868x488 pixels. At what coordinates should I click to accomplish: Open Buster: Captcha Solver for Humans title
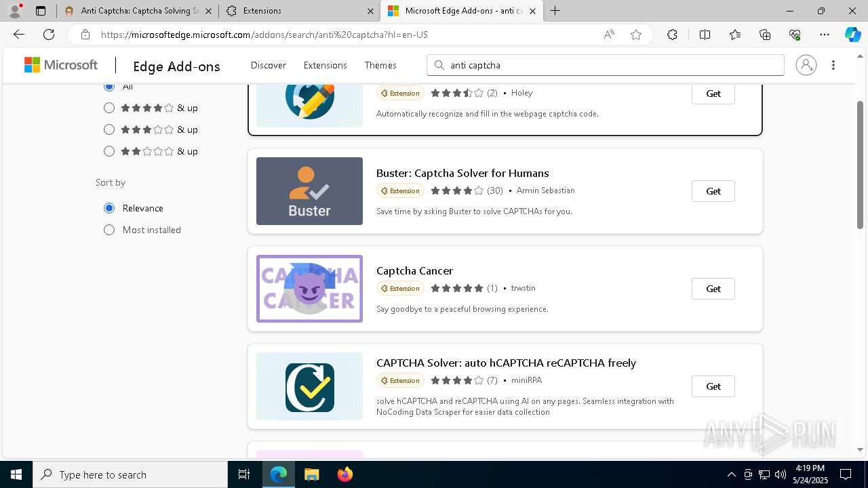pyautogui.click(x=462, y=173)
